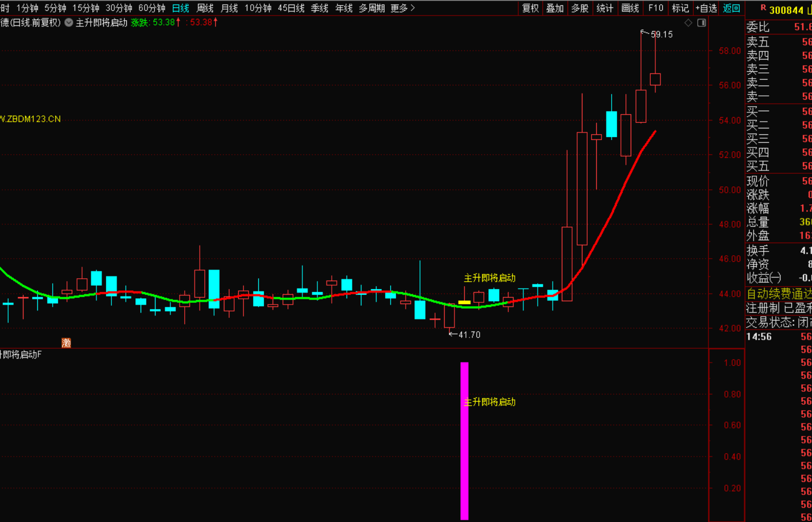This screenshot has height=522, width=812.
Task: Open the 画线 drawing tools
Action: 630,8
